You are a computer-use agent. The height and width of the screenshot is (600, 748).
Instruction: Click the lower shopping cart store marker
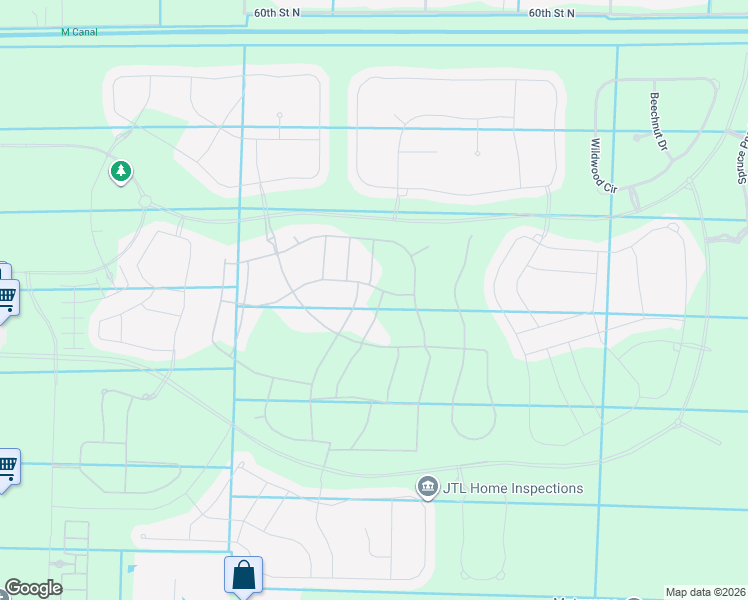pos(7,468)
